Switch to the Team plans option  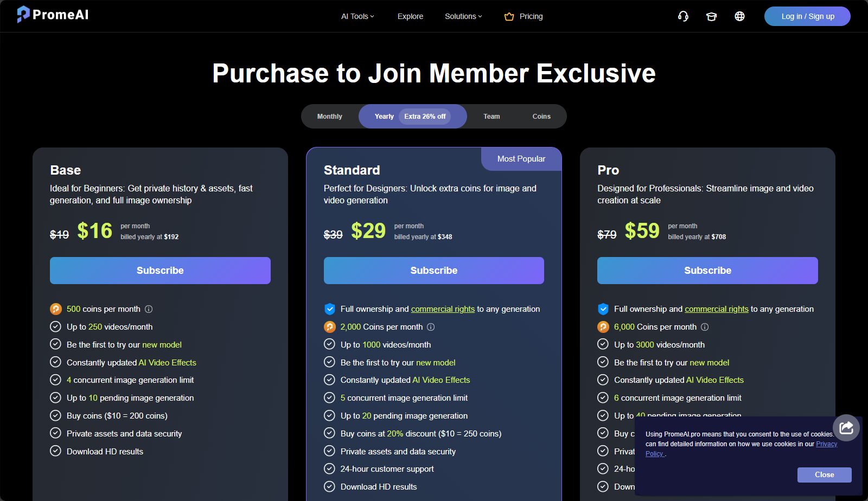tap(492, 117)
